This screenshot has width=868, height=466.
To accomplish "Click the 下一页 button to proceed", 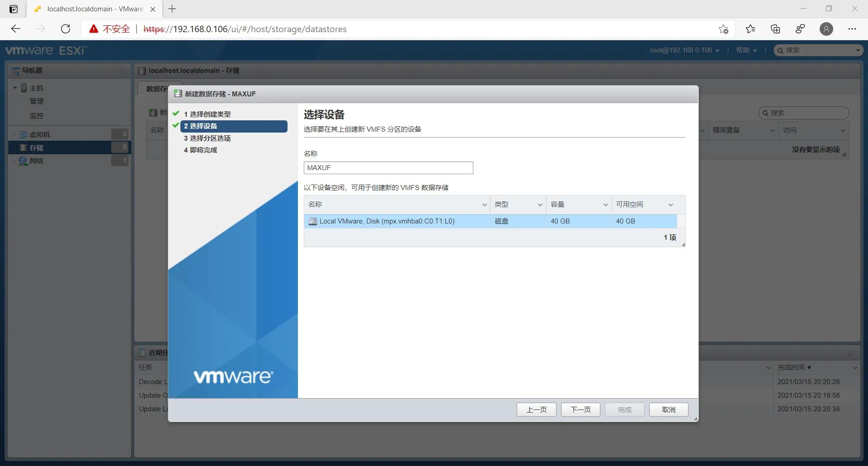I will click(580, 409).
